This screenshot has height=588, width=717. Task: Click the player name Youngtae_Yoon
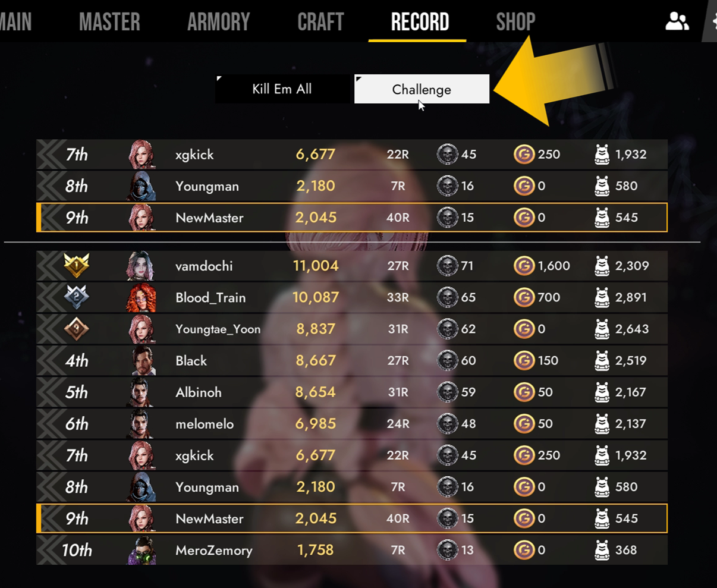click(218, 329)
